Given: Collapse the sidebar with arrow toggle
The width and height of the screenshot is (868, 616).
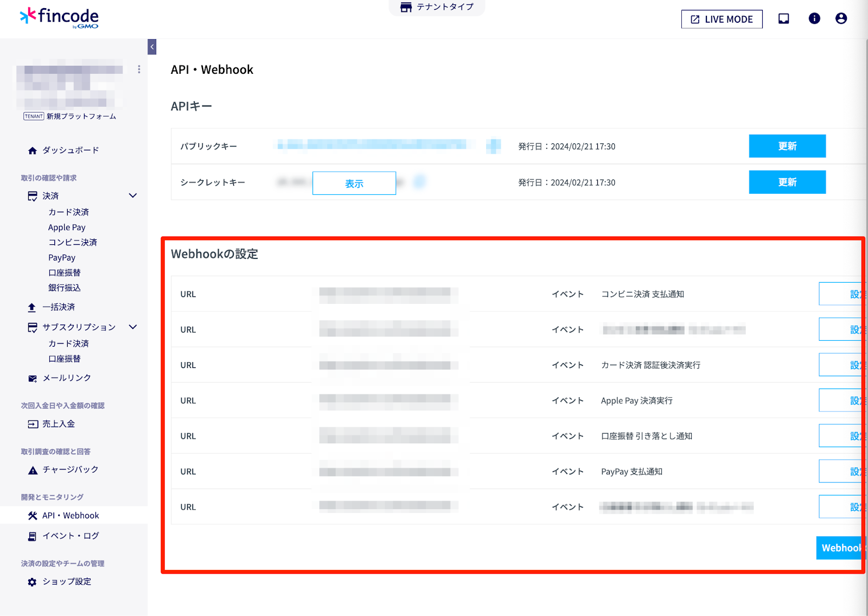Looking at the screenshot, I should pos(152,47).
